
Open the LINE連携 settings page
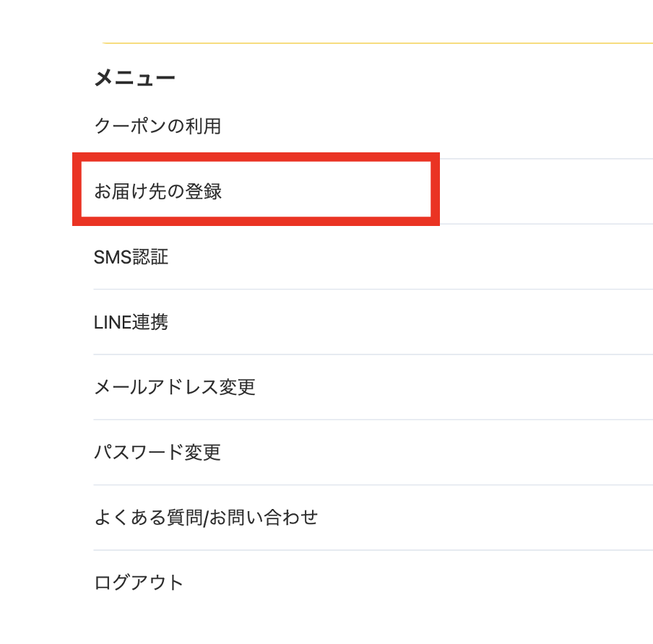[x=132, y=322]
